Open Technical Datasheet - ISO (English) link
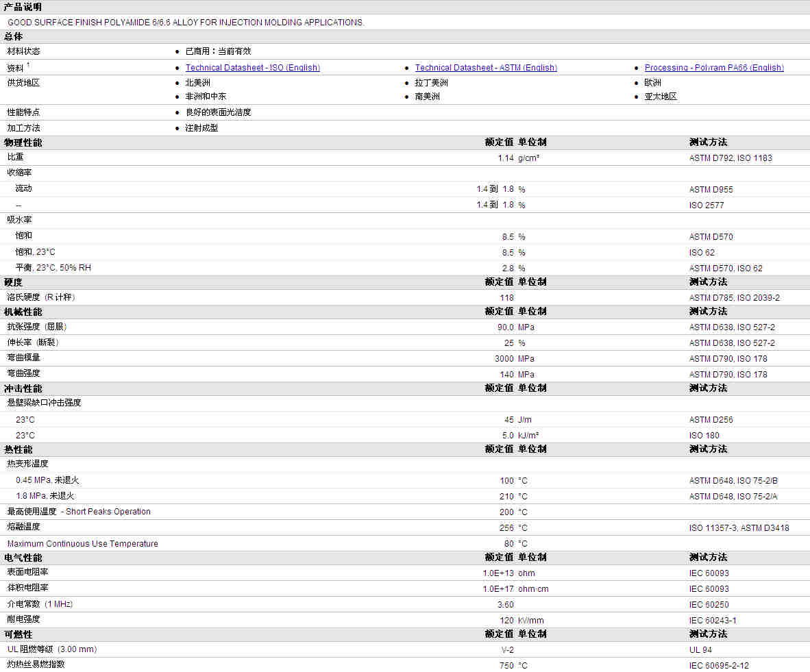This screenshot has height=672, width=810. (x=252, y=68)
